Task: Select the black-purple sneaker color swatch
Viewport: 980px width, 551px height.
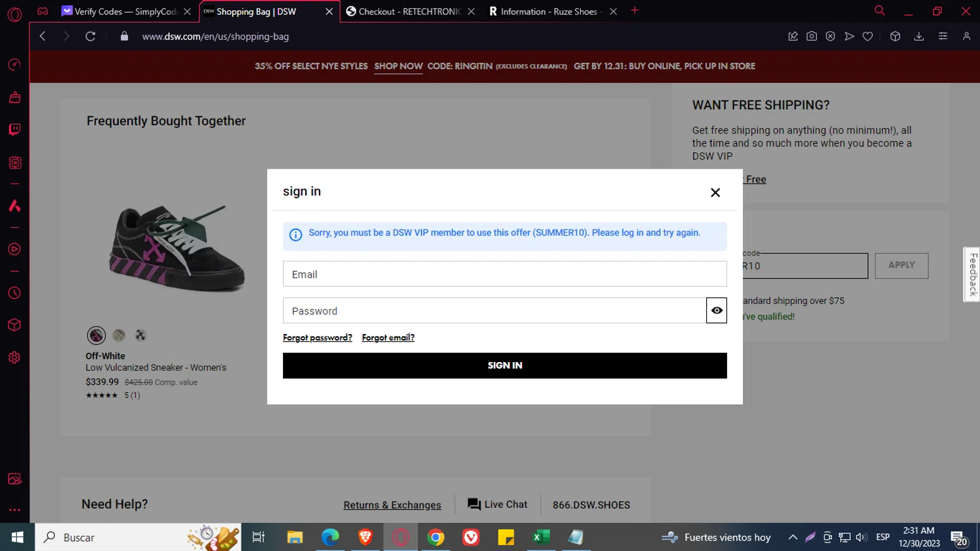Action: [x=97, y=335]
